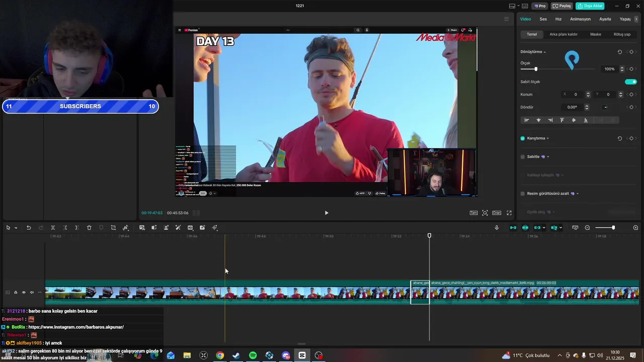The image size is (644, 362).
Task: Zoom out the timeline with minus icon
Action: [x=587, y=228]
